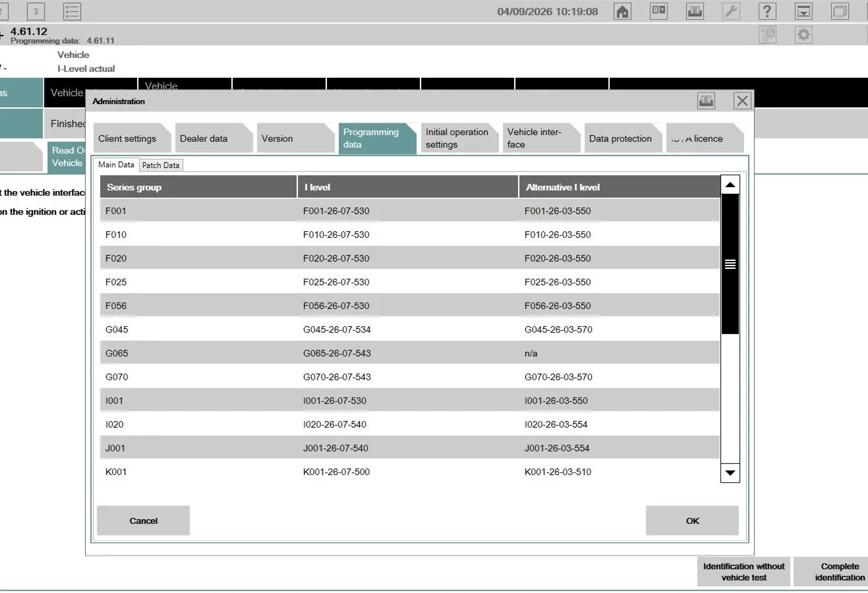Screen dimensions: 868x593
Task: Open the Vehicle interface tab
Action: click(541, 138)
